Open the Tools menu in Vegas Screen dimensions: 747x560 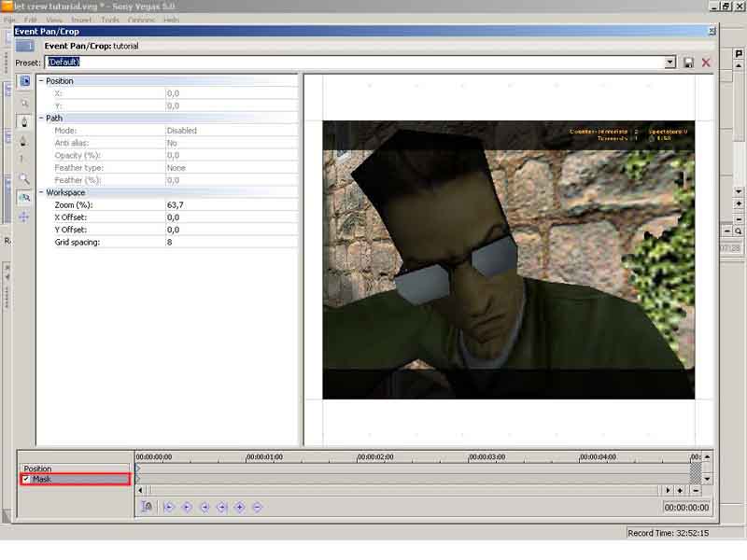point(110,20)
